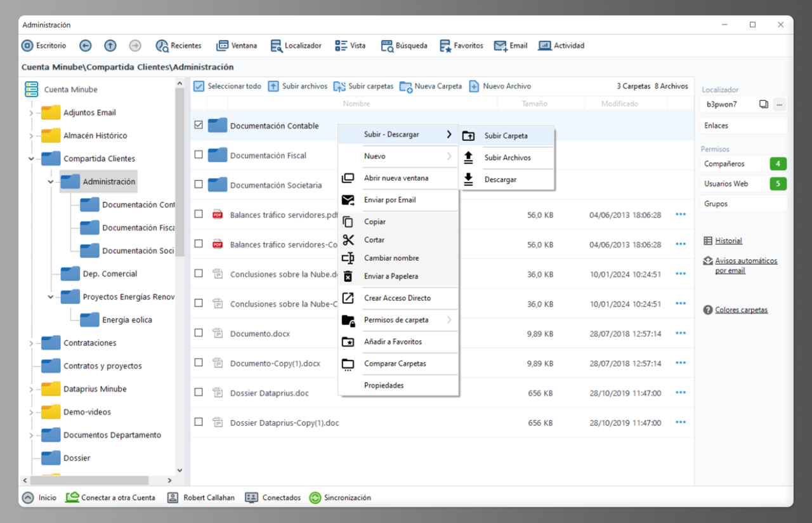The width and height of the screenshot is (812, 523).
Task: Check the Documentación Fiscal checkbox
Action: point(199,155)
